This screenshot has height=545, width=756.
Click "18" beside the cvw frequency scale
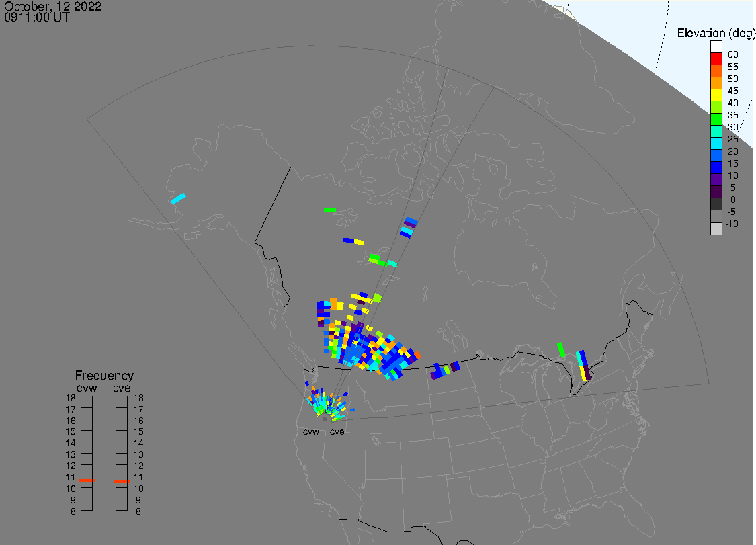(71, 399)
